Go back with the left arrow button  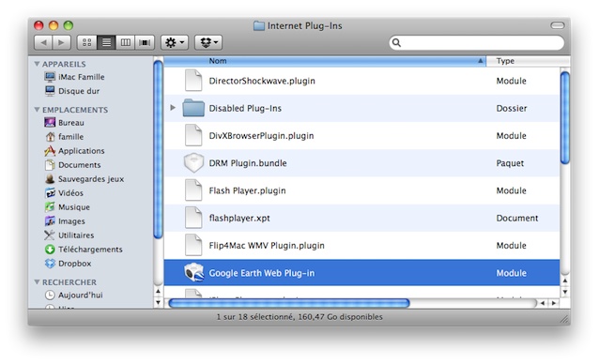43,42
